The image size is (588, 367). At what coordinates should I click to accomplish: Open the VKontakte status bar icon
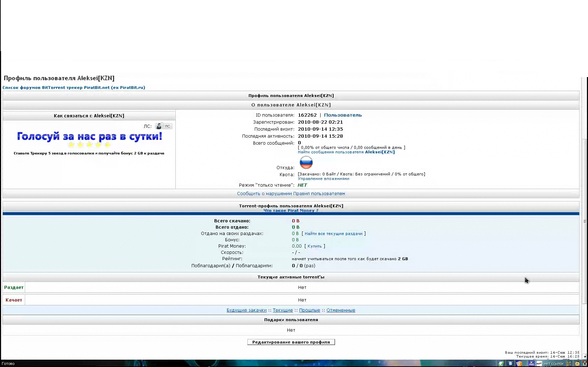pyautogui.click(x=510, y=363)
